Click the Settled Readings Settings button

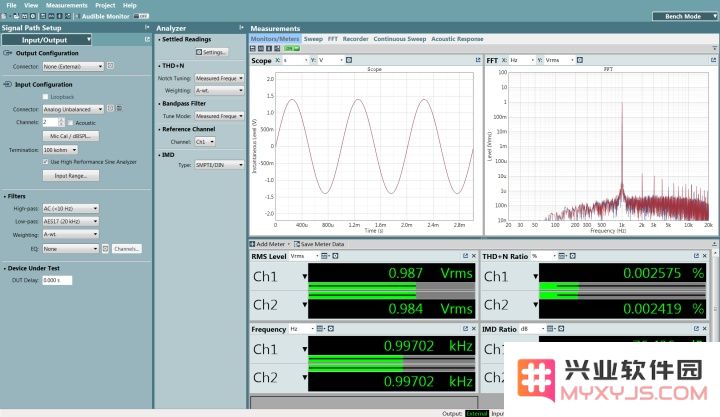(x=212, y=52)
